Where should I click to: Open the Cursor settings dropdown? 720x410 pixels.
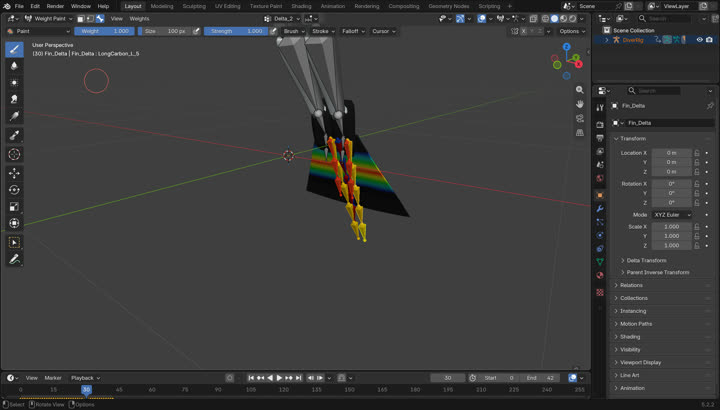384,31
